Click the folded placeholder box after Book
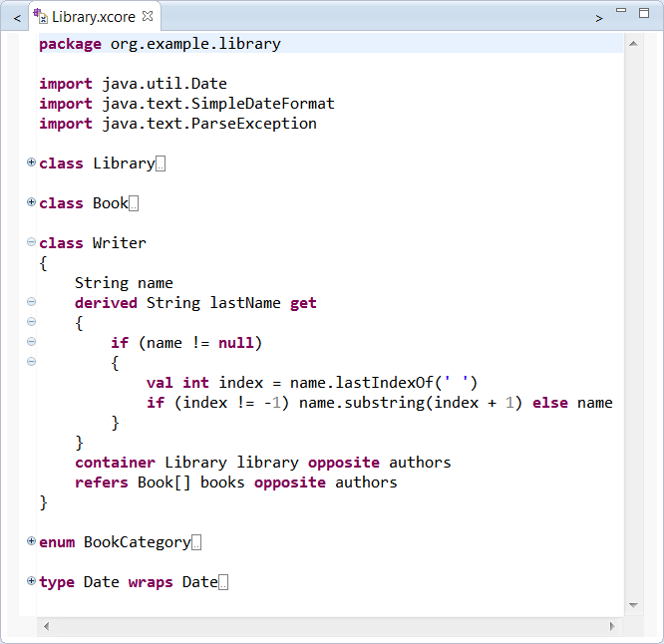The height and width of the screenshot is (644, 664). (x=134, y=204)
